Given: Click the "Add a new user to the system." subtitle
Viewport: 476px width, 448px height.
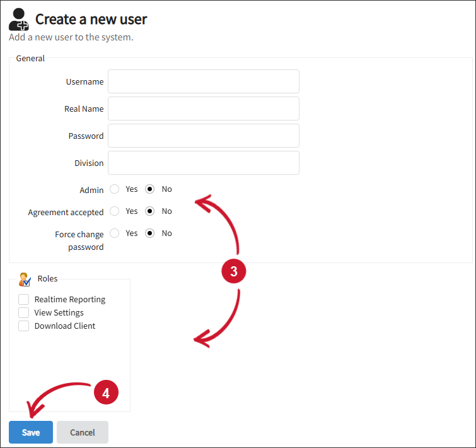Looking at the screenshot, I should point(71,37).
